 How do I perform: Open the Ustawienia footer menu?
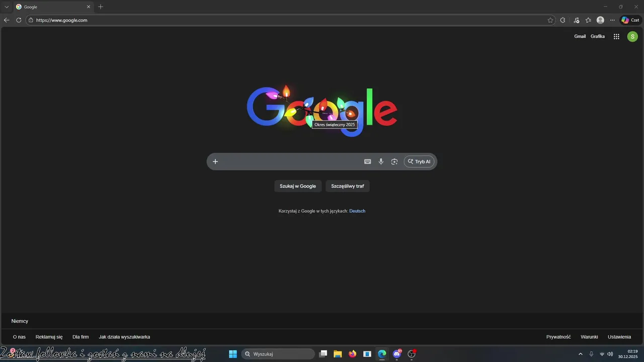619,337
